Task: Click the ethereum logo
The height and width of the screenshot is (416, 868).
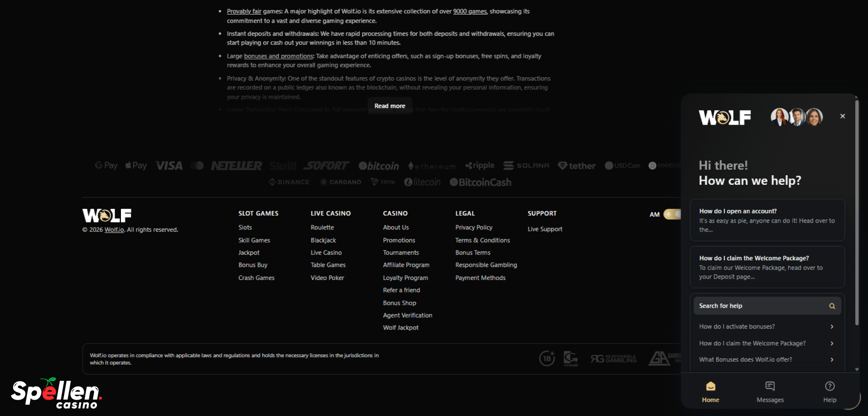Action: point(432,166)
